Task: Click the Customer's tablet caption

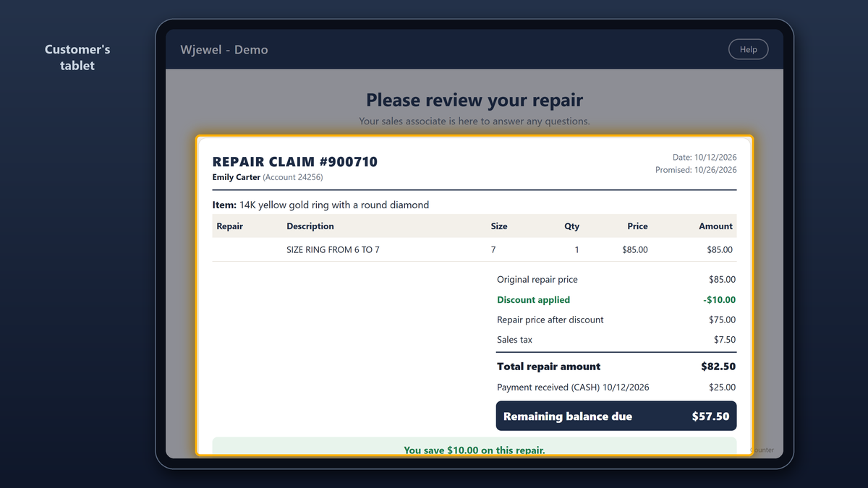Action: [x=77, y=57]
